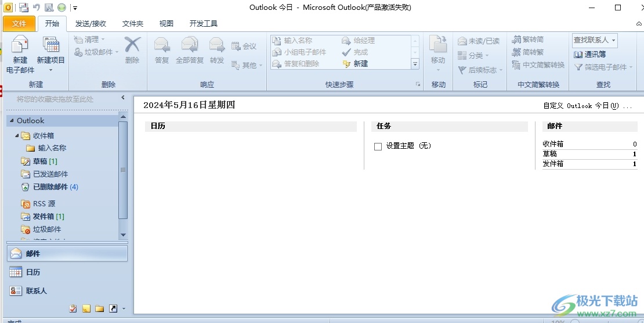Open 中文简繁转换 settings button
644x323 pixels.
coord(538,64)
